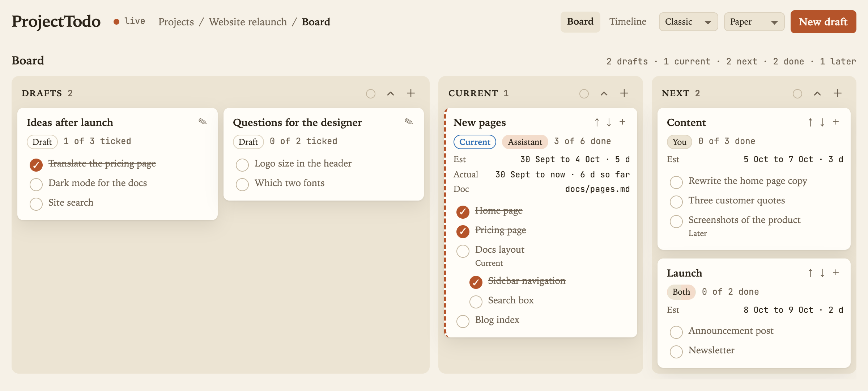Switch to the Timeline view tab
The image size is (868, 391).
click(628, 22)
